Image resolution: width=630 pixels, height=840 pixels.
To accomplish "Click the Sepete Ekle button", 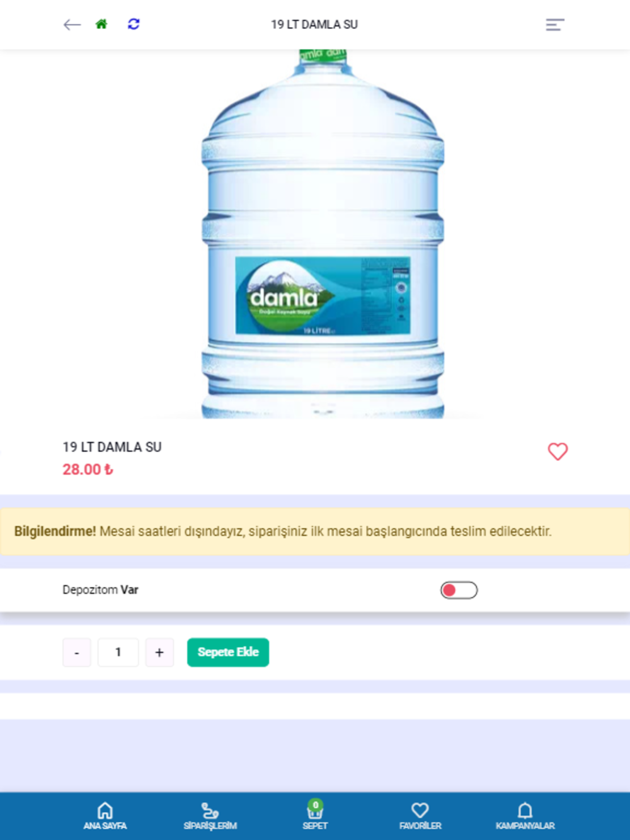I will 228,652.
